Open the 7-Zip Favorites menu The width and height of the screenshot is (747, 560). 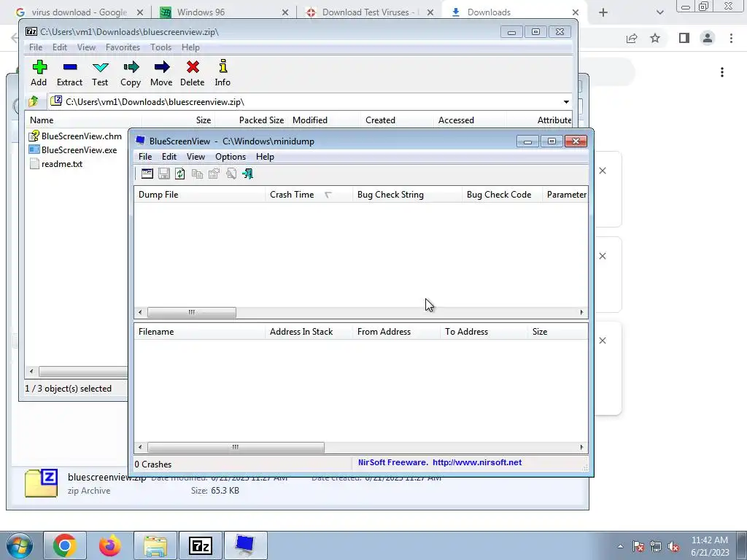pos(123,47)
